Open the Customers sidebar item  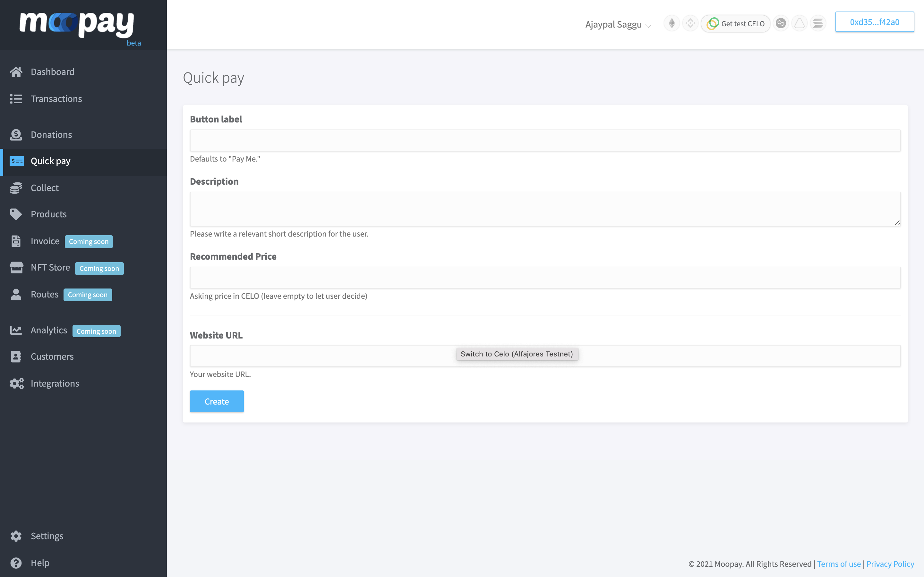[52, 356]
